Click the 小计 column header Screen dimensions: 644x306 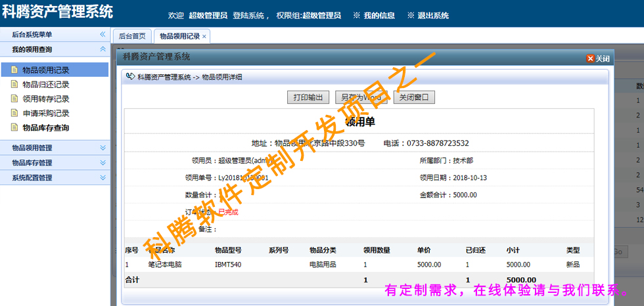pyautogui.click(x=513, y=250)
